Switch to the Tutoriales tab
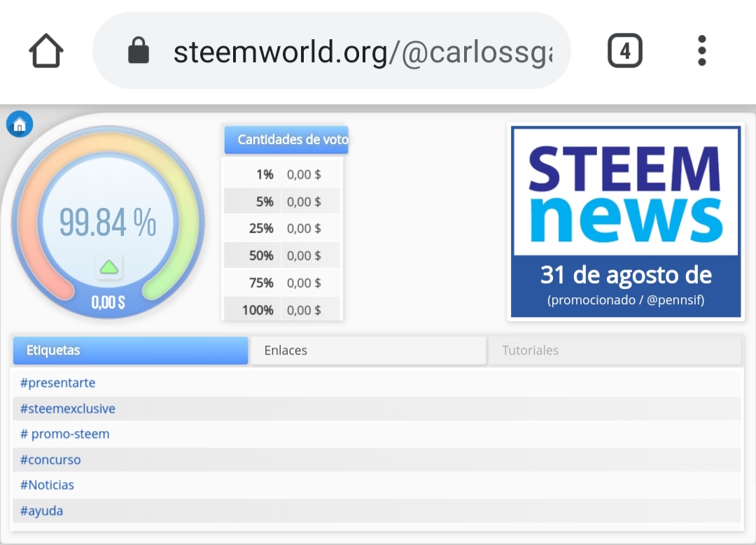Image resolution: width=756 pixels, height=545 pixels. (x=615, y=351)
